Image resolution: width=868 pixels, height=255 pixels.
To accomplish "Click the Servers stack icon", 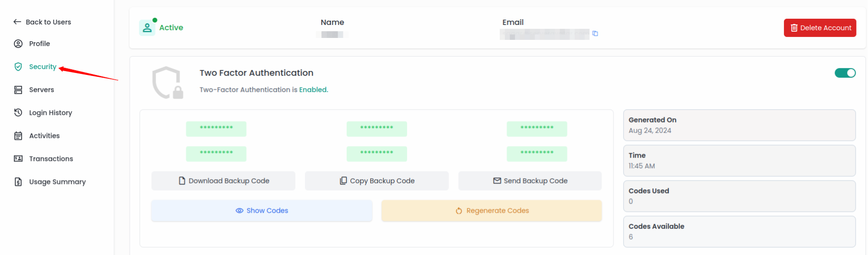I will pyautogui.click(x=18, y=90).
